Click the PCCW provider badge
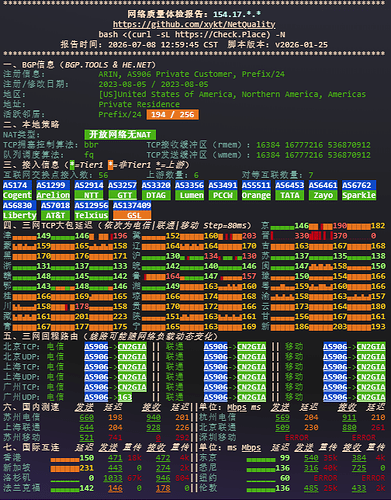The image size is (391, 500). 223,195
